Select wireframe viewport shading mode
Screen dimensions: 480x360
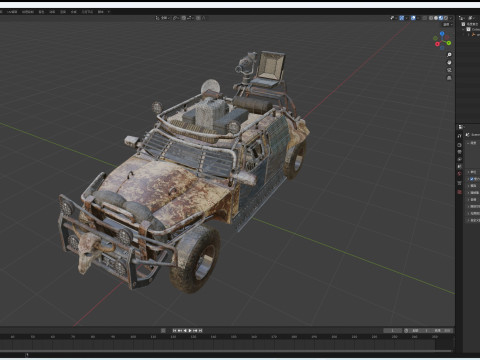coord(431,18)
